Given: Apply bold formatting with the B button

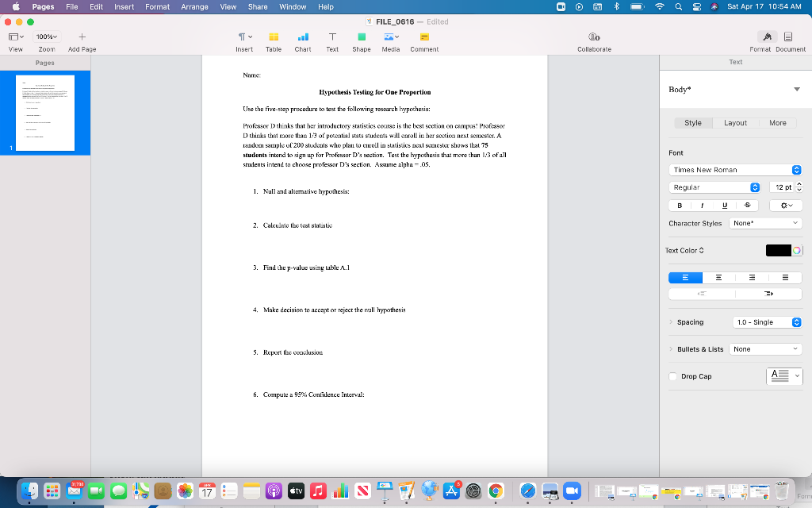Looking at the screenshot, I should pos(678,205).
